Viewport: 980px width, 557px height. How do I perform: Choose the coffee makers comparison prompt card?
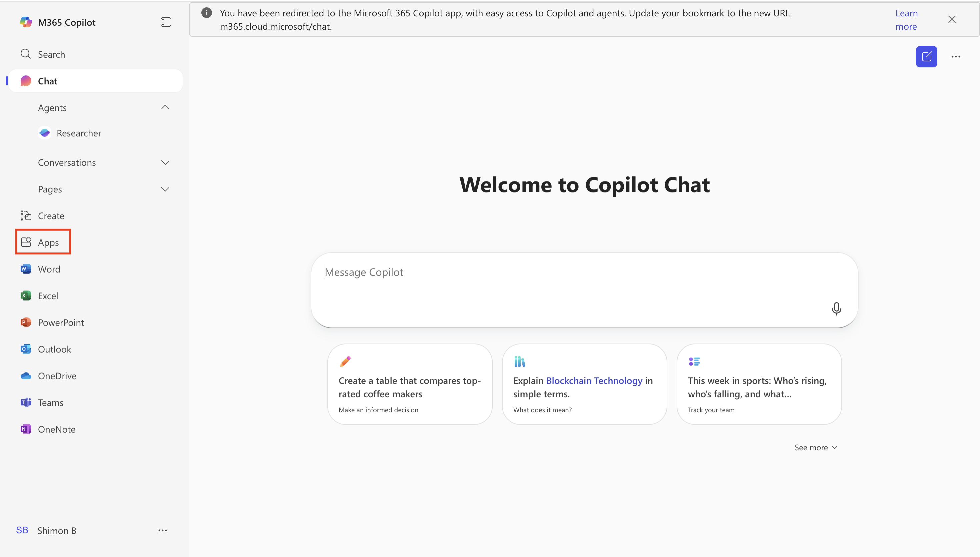click(x=409, y=384)
